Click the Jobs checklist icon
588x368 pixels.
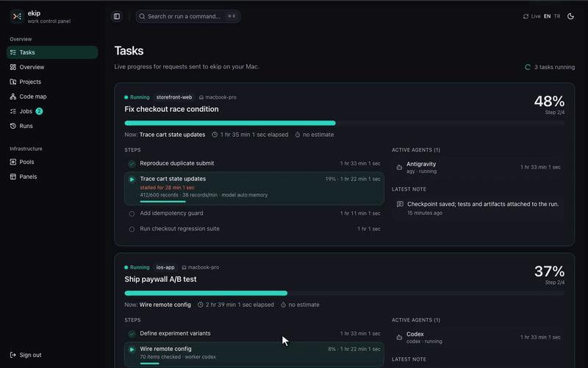(13, 111)
